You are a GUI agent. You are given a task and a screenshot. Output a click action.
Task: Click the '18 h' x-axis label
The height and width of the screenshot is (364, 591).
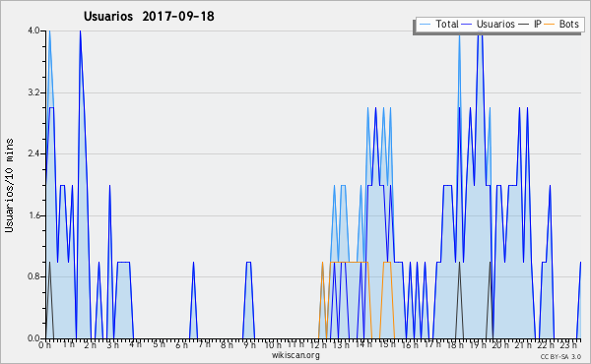pos(455,345)
